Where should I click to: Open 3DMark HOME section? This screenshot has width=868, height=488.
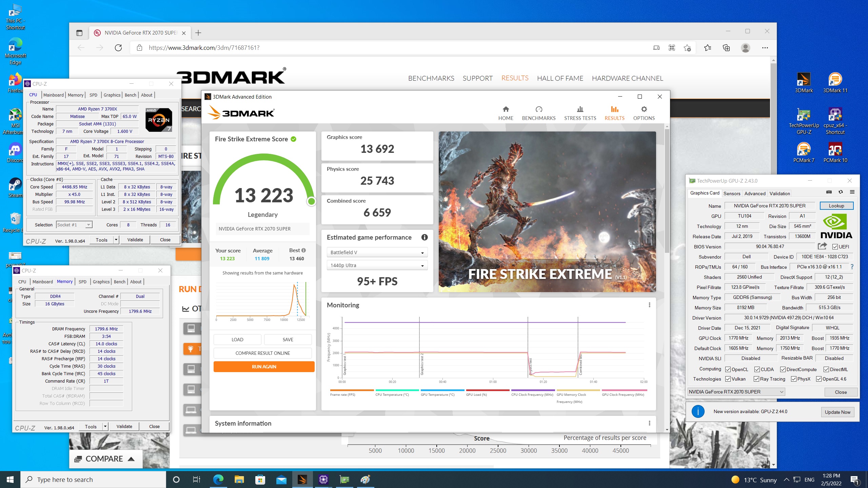point(506,113)
